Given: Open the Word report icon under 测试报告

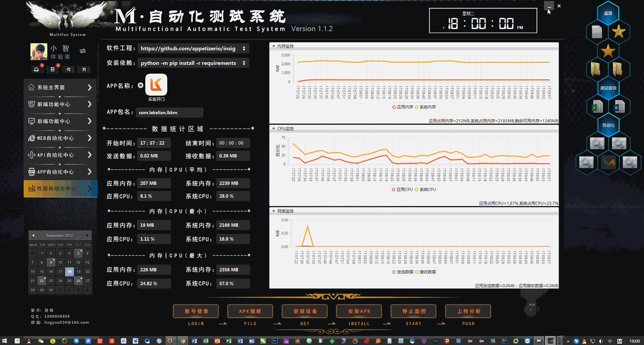Looking at the screenshot, I should pos(619,106).
